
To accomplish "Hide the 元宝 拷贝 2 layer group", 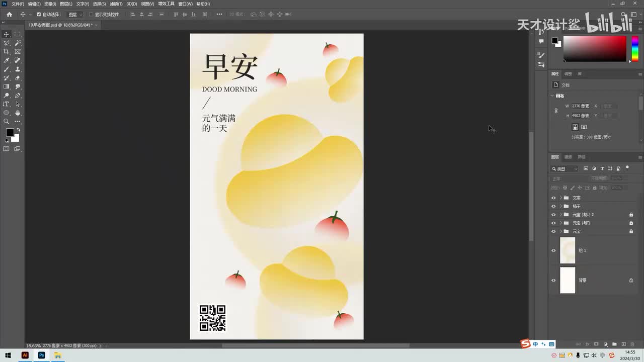I will tap(553, 215).
